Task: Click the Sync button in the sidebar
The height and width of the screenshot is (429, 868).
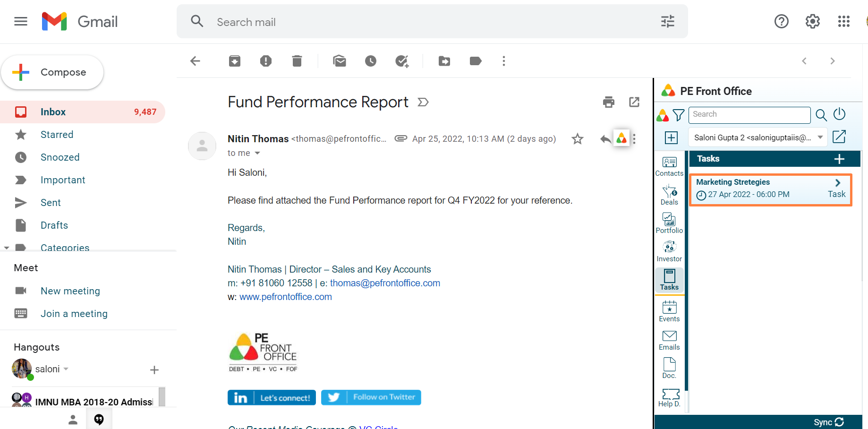Action: 828,422
